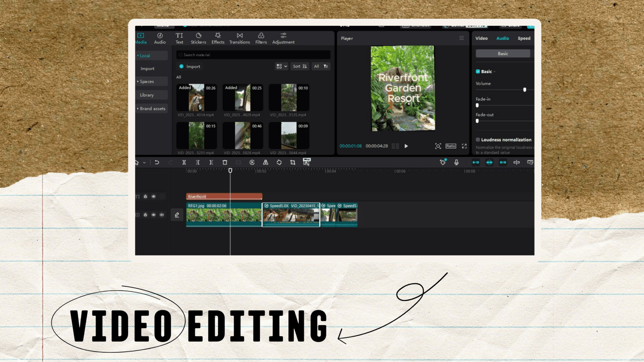
Task: Click the Delete (trash) icon
Action: tap(225, 162)
